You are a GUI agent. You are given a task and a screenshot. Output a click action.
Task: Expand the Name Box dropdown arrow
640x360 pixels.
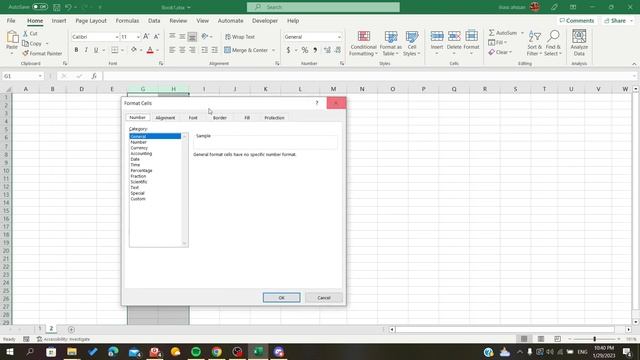pos(40,76)
